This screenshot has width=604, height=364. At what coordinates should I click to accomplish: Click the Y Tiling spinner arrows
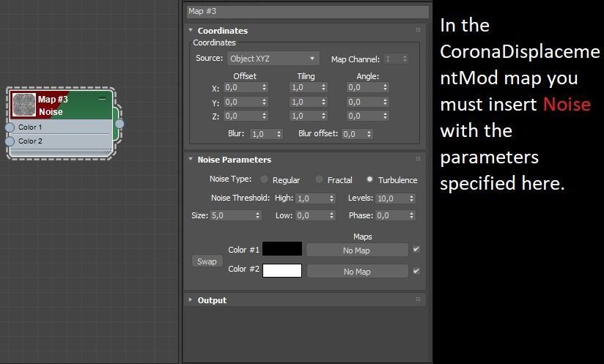(323, 102)
